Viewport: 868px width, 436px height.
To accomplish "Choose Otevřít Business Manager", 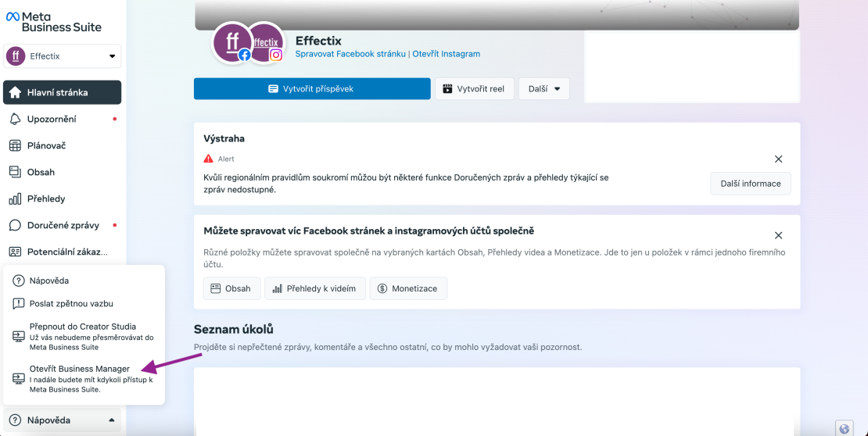I will tap(84, 378).
